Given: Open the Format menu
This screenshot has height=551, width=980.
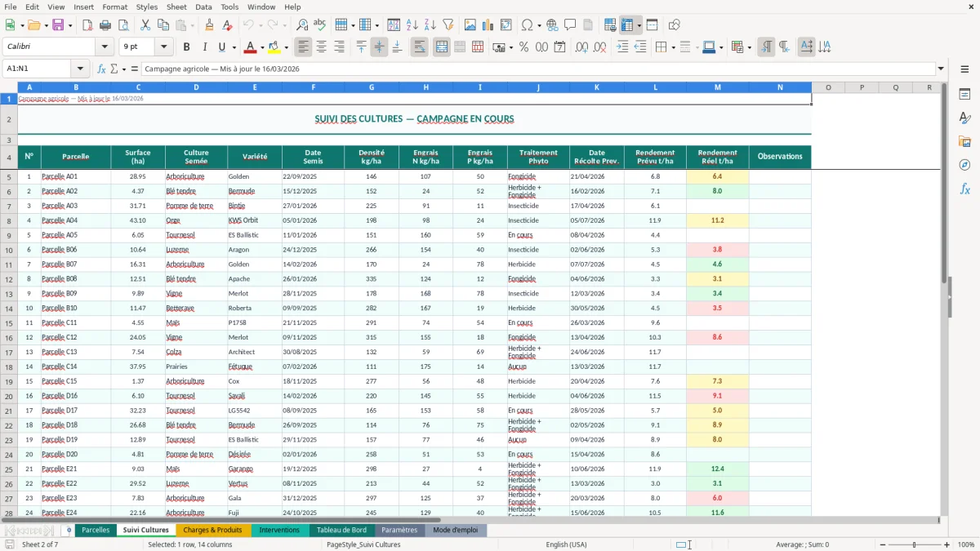Looking at the screenshot, I should [114, 7].
